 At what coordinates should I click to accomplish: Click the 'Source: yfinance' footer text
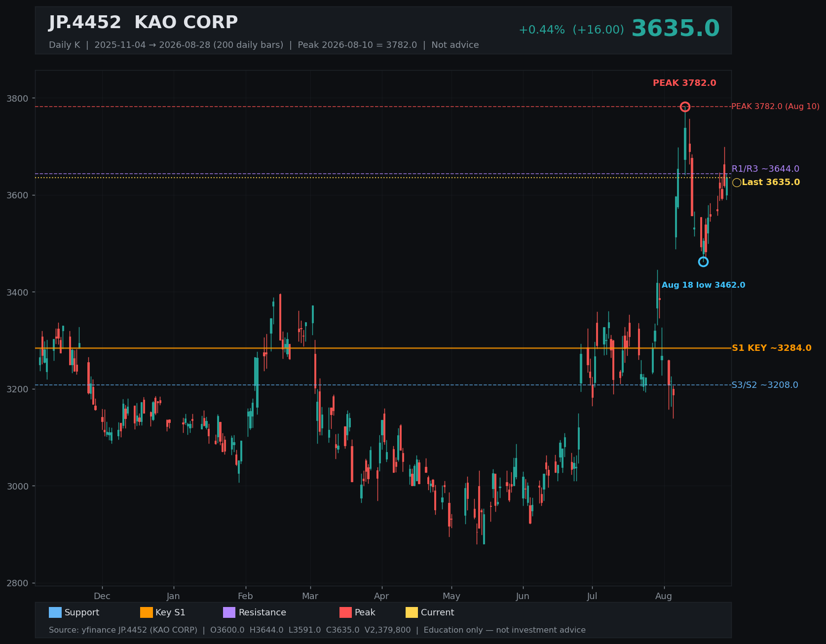(317, 630)
